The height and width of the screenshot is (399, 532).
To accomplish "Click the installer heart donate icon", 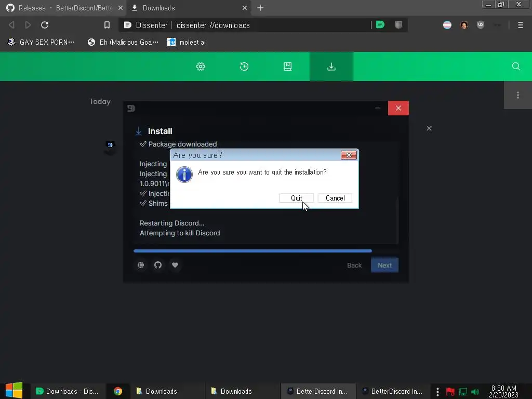I will [x=175, y=265].
